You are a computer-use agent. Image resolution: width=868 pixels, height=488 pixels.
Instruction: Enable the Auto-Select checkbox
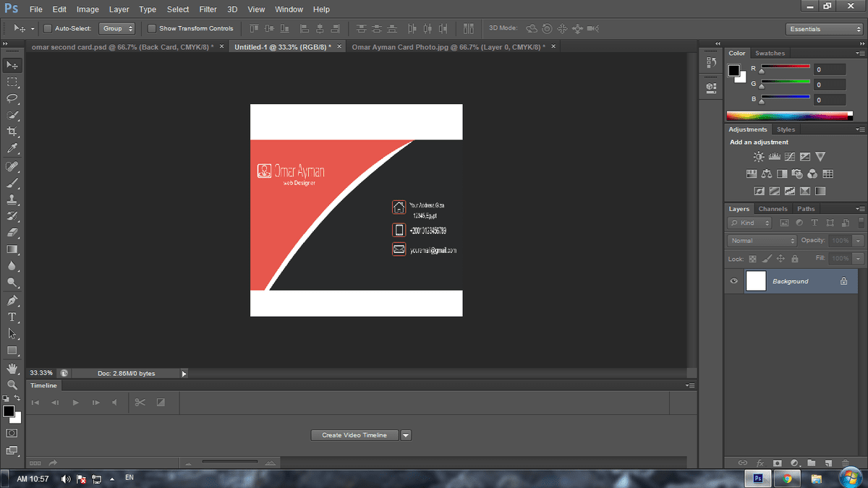pos(48,28)
